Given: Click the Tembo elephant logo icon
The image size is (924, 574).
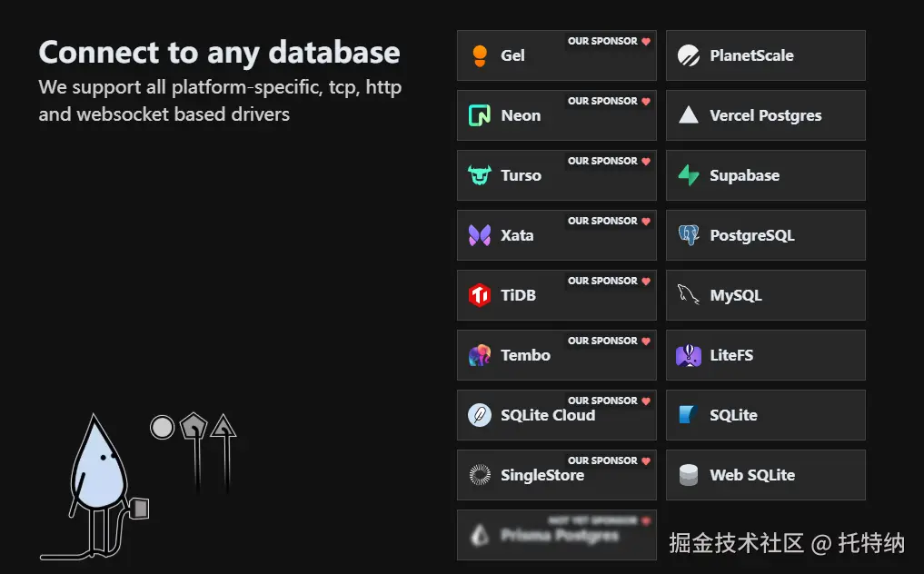Looking at the screenshot, I should tap(480, 355).
